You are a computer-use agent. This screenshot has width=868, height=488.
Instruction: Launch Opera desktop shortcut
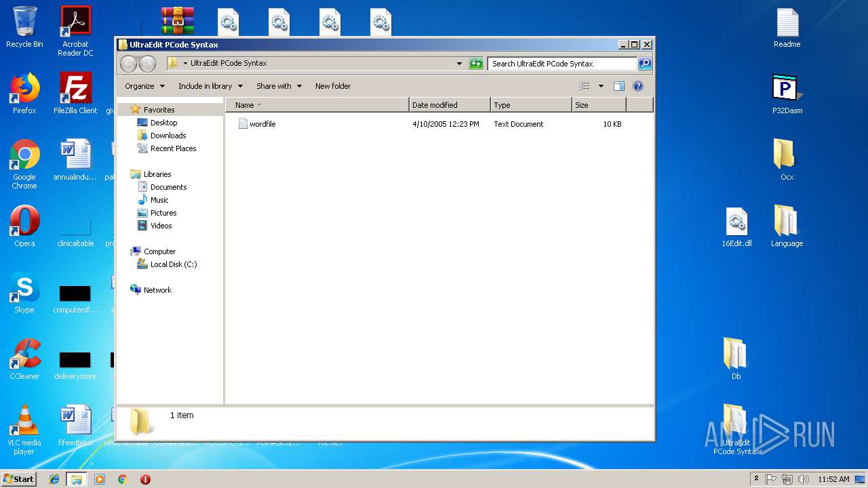tap(24, 226)
